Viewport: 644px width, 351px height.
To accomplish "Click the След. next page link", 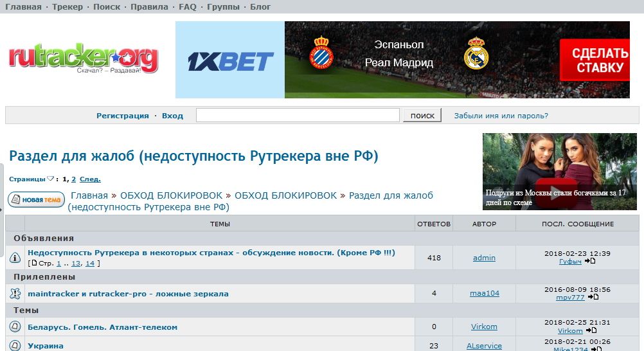I will (90, 179).
